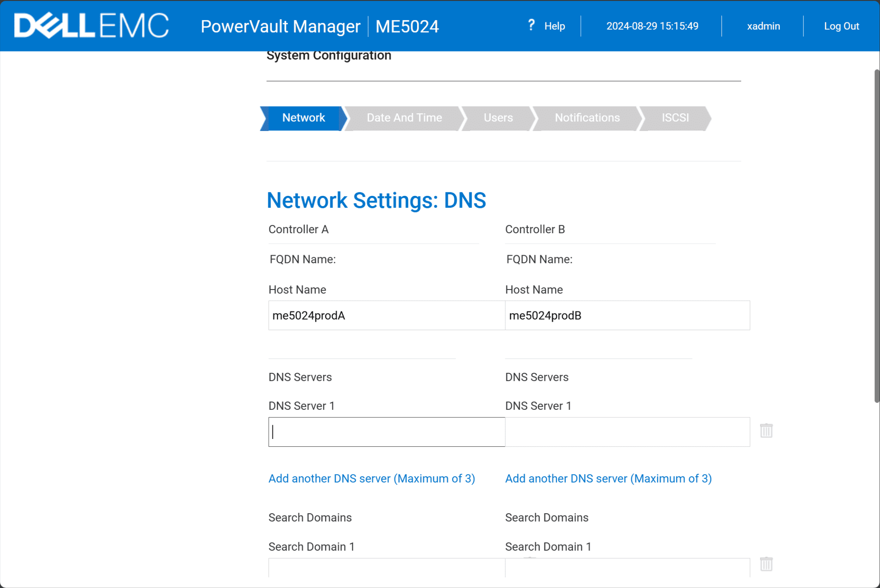
Task: Select the Notifications wizard step
Action: coord(587,118)
